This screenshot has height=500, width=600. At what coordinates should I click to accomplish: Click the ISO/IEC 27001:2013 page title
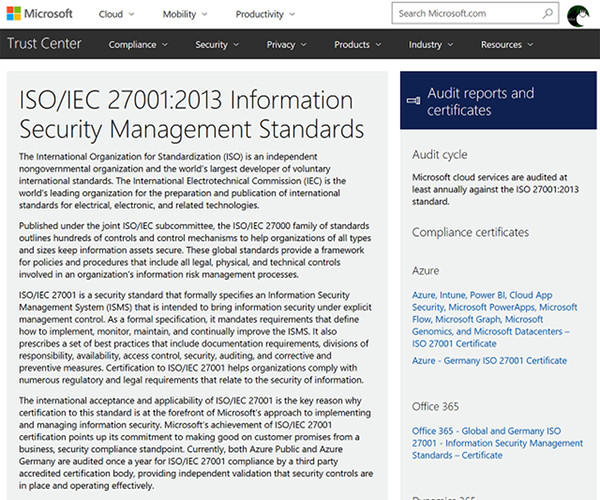pyautogui.click(x=191, y=114)
